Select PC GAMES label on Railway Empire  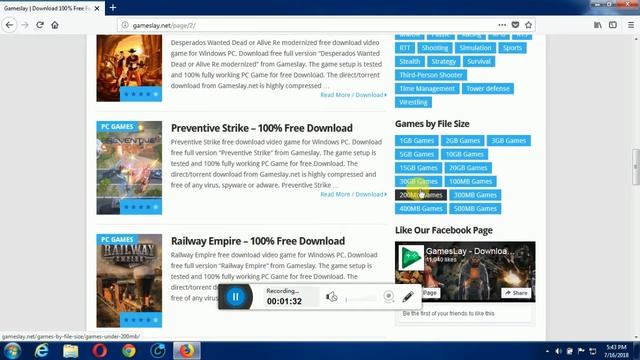117,240
